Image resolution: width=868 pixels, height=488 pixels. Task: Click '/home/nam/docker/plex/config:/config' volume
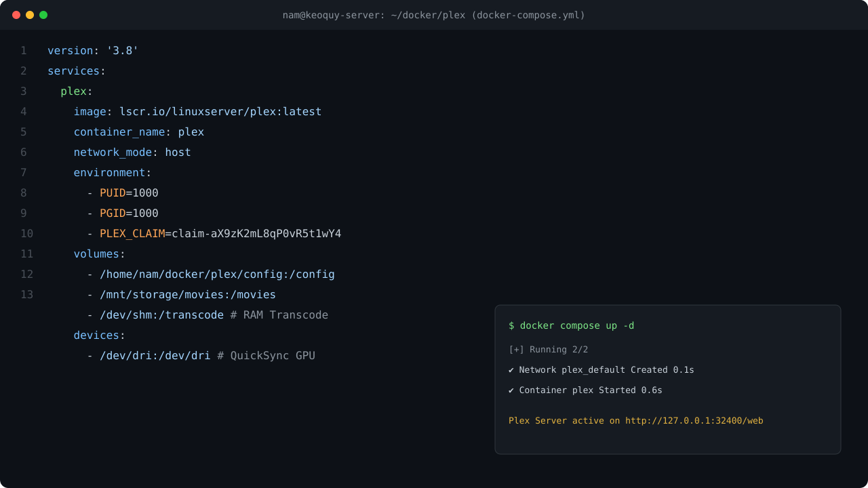click(217, 274)
